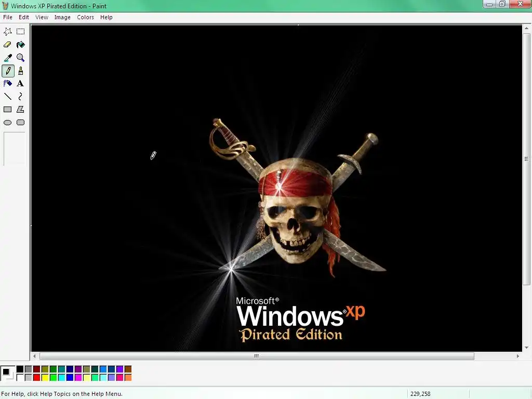Pick the Curve tool
This screenshot has height=399, width=532.
21,97
